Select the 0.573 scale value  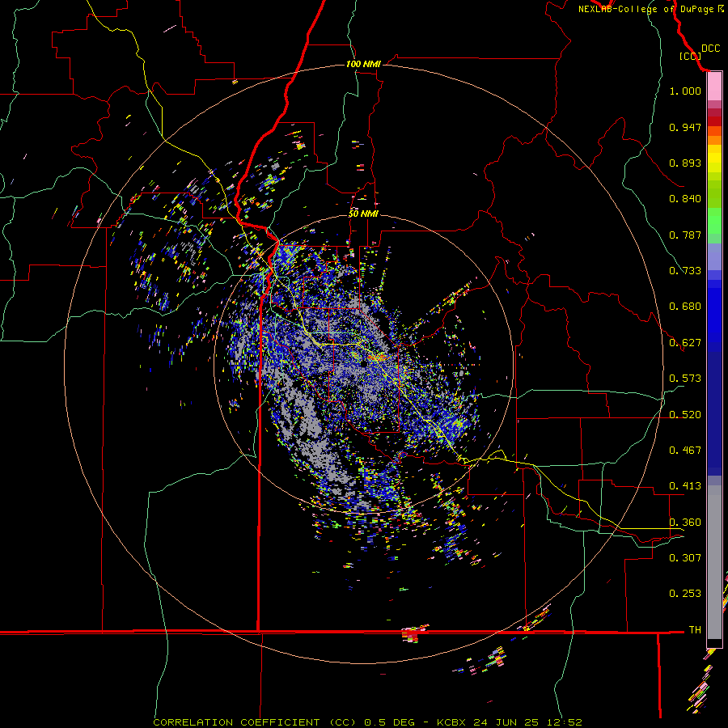(x=685, y=379)
